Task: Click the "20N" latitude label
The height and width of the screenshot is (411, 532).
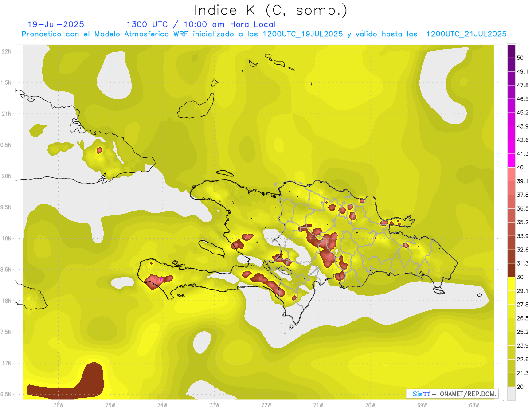Action: [x=8, y=176]
